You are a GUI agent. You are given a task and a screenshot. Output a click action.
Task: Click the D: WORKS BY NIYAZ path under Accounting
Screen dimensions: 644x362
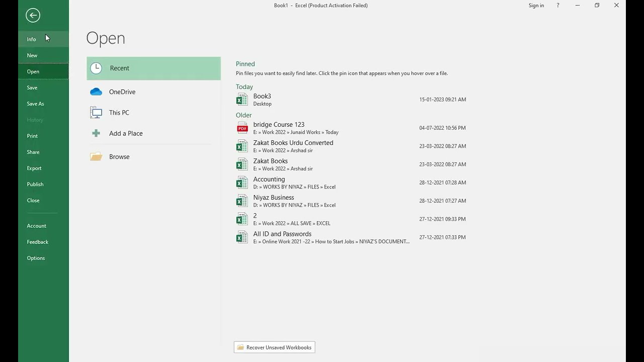tap(294, 187)
